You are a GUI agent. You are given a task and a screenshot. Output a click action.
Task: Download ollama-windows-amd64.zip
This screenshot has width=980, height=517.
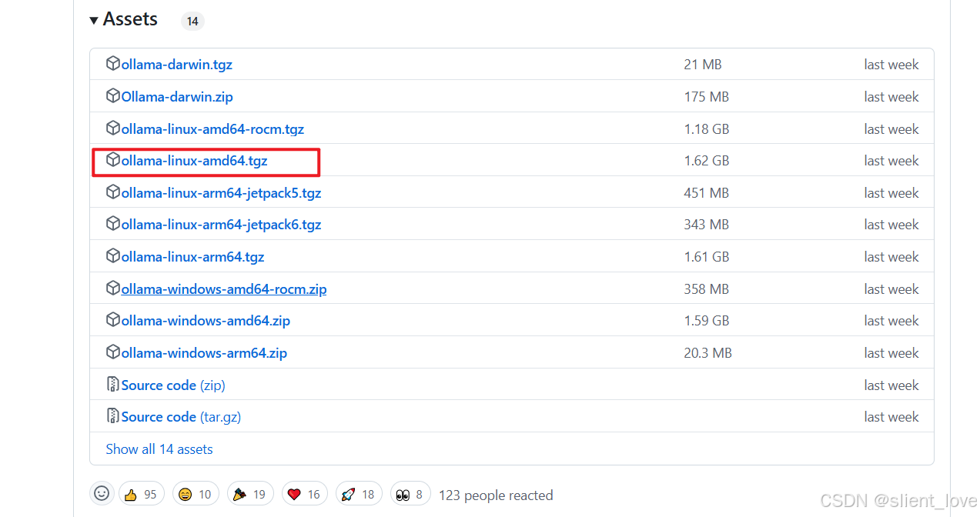coord(206,321)
